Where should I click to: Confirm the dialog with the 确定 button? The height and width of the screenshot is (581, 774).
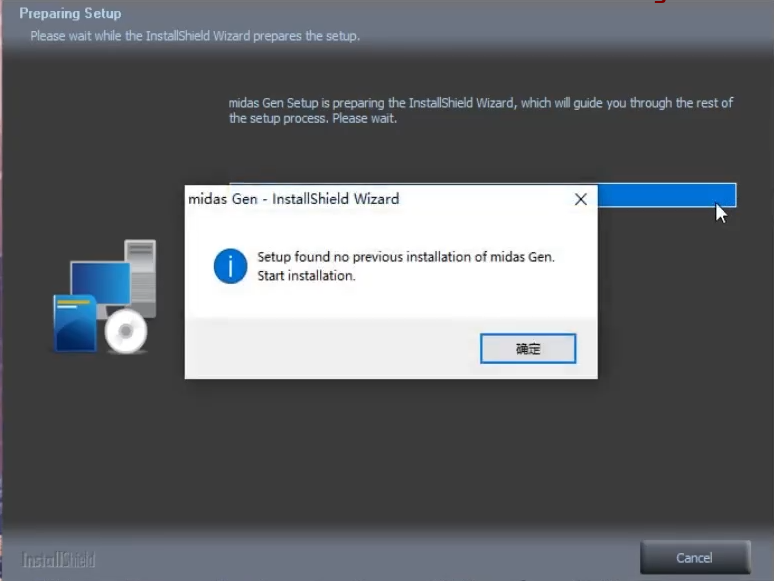coord(528,349)
